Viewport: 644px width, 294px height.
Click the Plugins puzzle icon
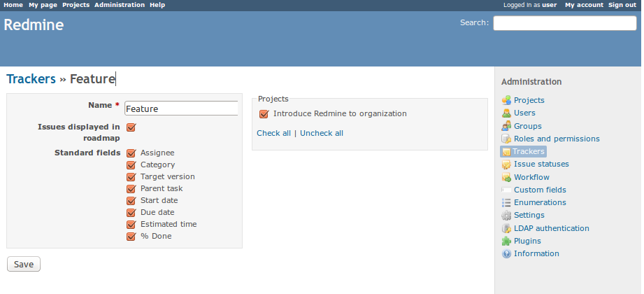[506, 241]
